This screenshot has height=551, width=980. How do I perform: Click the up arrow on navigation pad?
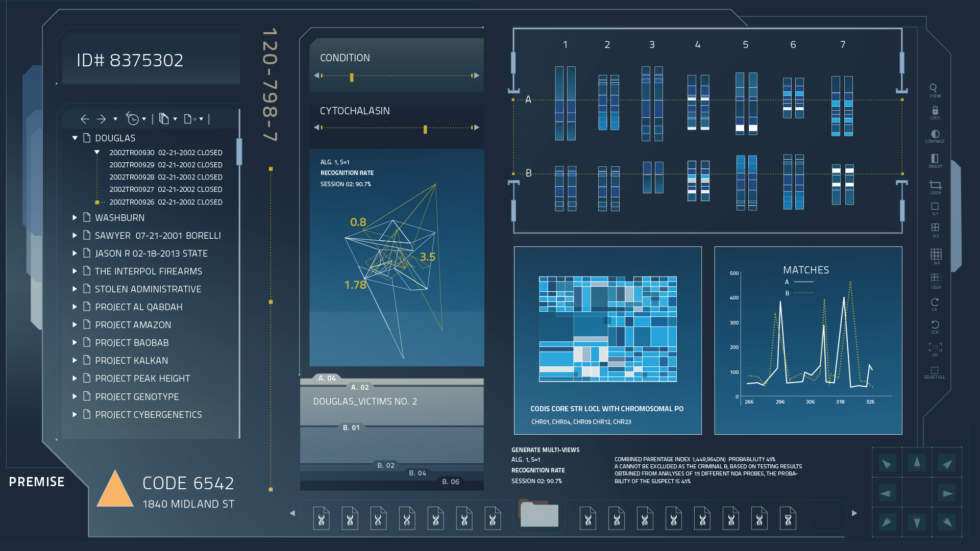coord(917,463)
